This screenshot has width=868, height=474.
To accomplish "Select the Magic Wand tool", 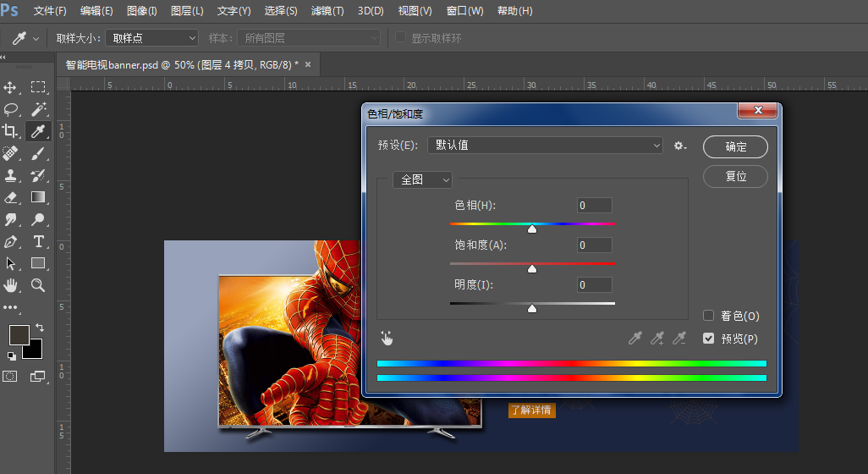I will tap(37, 109).
